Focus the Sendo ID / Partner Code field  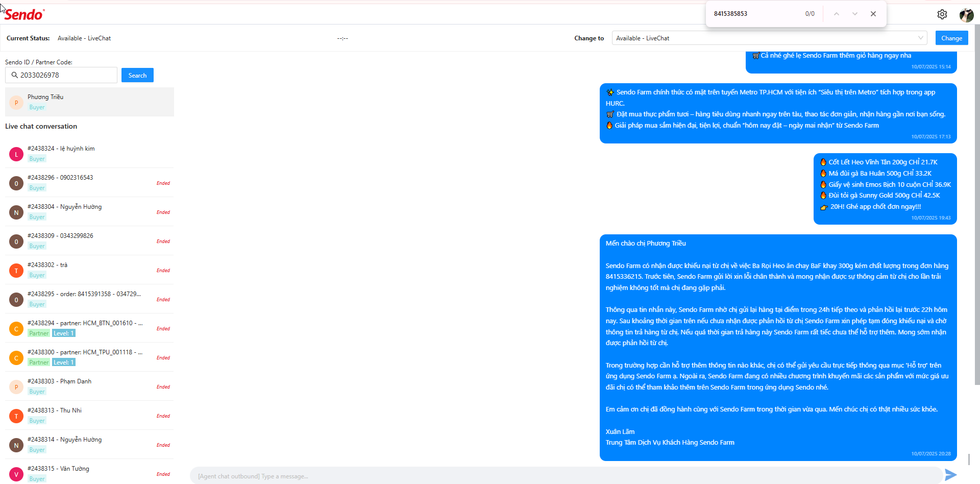coord(61,75)
